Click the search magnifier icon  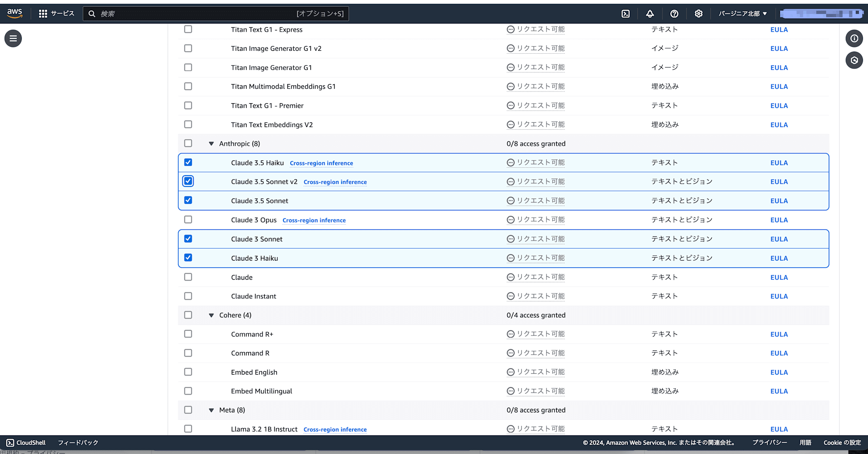coord(92,14)
